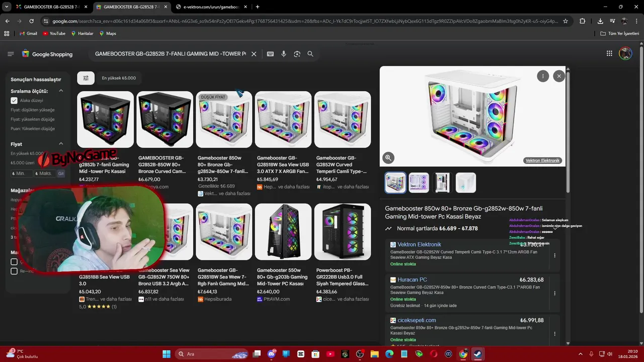Open the filter sliders button
Image resolution: width=644 pixels, height=362 pixels.
click(86, 78)
